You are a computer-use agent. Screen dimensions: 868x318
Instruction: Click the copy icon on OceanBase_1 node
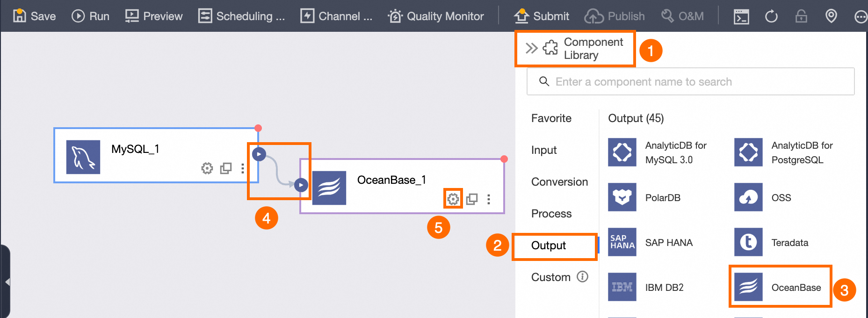pyautogui.click(x=472, y=199)
